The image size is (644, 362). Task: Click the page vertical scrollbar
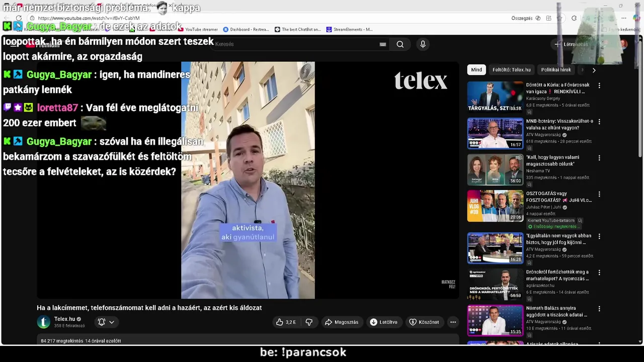pyautogui.click(x=640, y=101)
